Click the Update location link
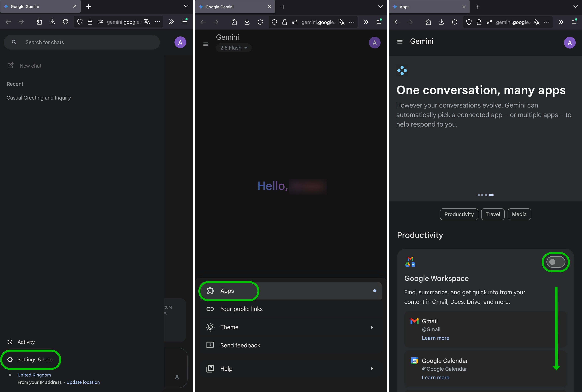 [83, 382]
